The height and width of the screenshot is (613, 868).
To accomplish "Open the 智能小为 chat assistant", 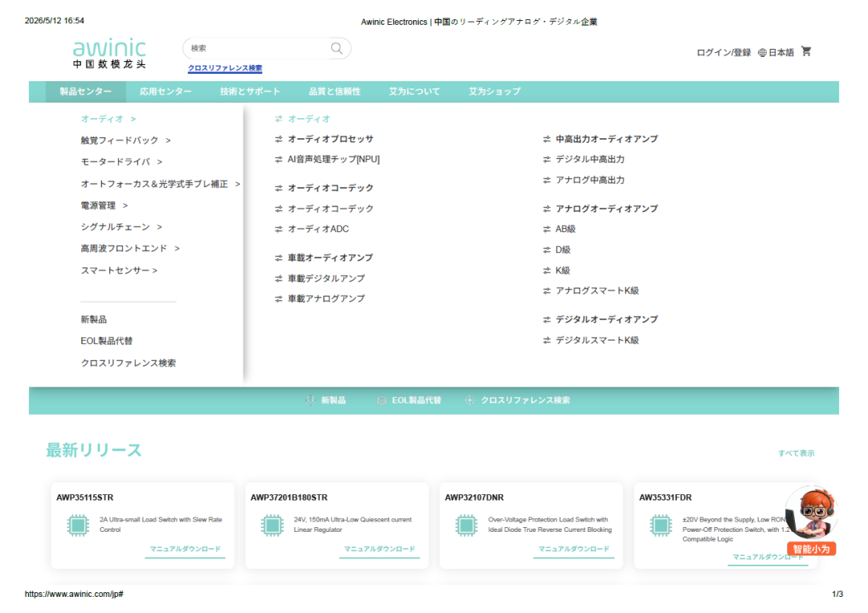I will tap(812, 520).
